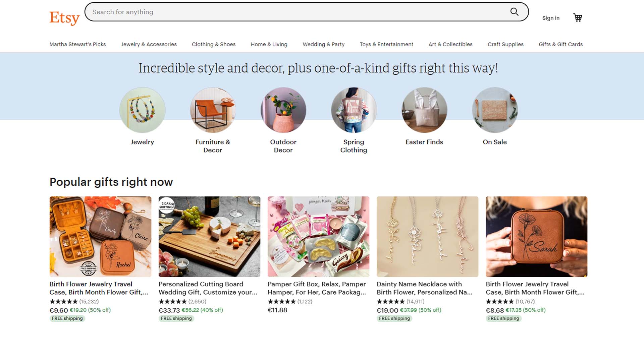Screen dimensions: 644x362
Task: Open the Easter Finds circle image
Action: tap(424, 110)
